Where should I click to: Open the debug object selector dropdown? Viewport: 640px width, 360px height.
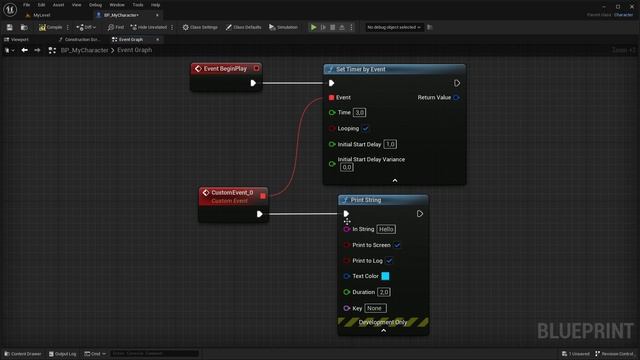393,27
